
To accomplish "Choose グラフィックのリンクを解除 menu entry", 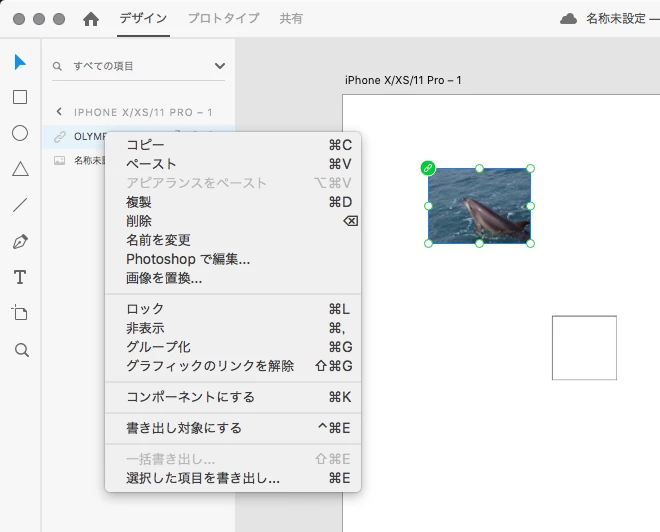I will tap(233, 366).
